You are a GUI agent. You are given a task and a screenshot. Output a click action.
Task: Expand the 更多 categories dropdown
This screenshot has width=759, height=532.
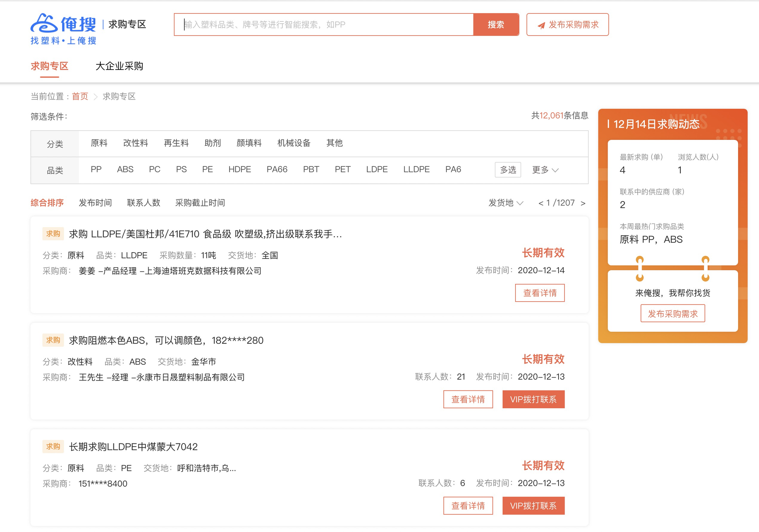pyautogui.click(x=545, y=170)
